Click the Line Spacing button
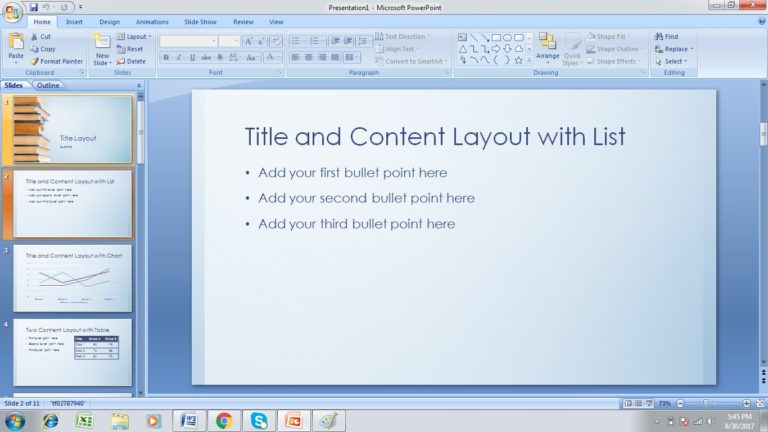Image resolution: width=768 pixels, height=432 pixels. (363, 41)
